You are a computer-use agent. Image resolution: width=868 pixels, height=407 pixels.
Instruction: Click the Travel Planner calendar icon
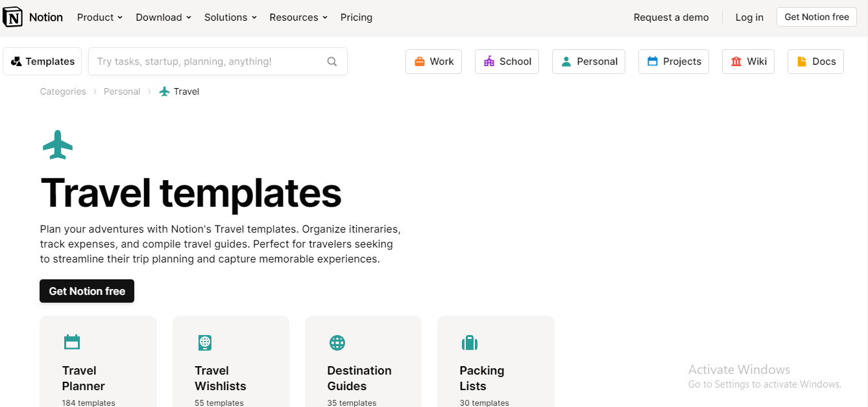(72, 342)
